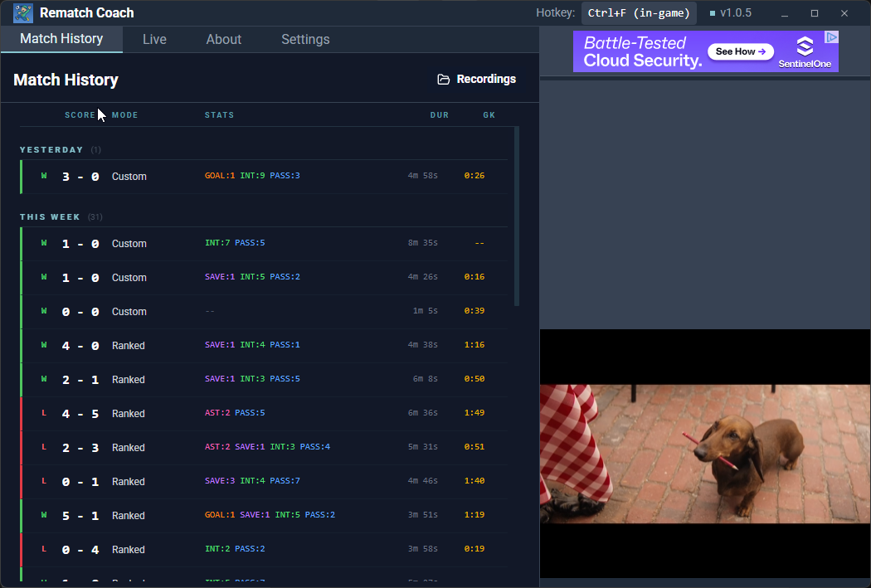The image size is (871, 588).
Task: Click the SentinelOne logo in the banner ad
Action: [x=805, y=47]
